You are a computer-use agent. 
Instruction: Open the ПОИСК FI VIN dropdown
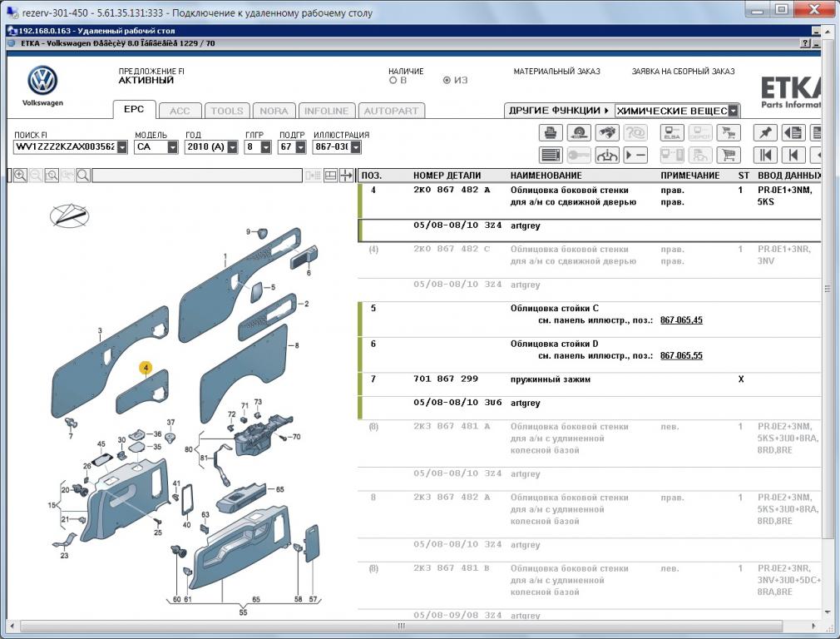123,147
